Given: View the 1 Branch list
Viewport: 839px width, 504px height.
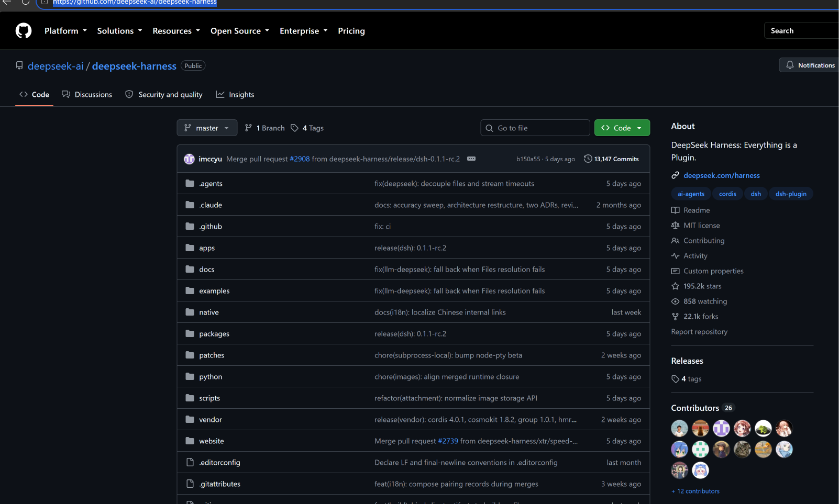Looking at the screenshot, I should 265,128.
